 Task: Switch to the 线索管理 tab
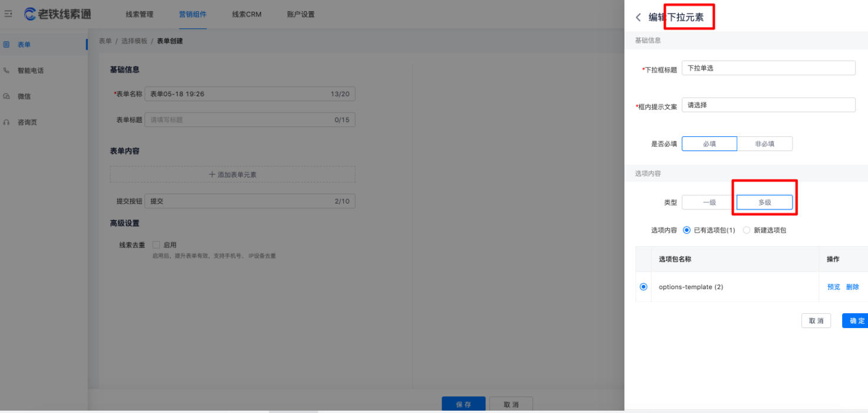point(139,14)
